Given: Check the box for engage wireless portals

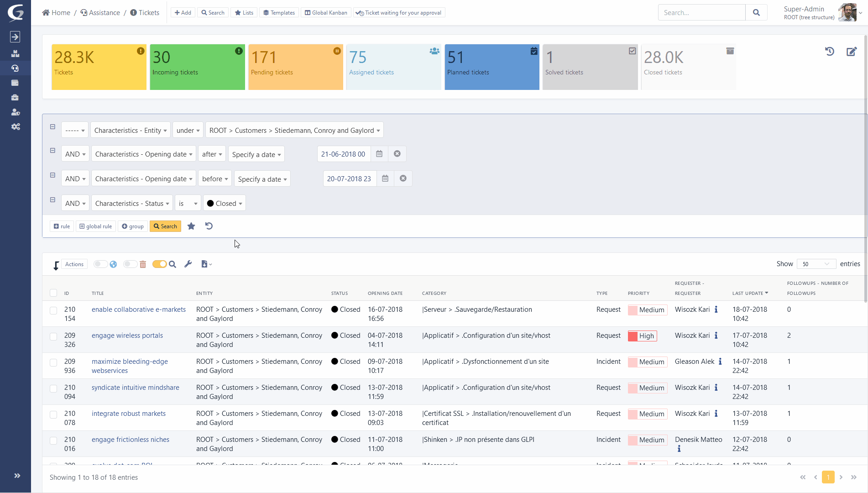Looking at the screenshot, I should point(53,336).
